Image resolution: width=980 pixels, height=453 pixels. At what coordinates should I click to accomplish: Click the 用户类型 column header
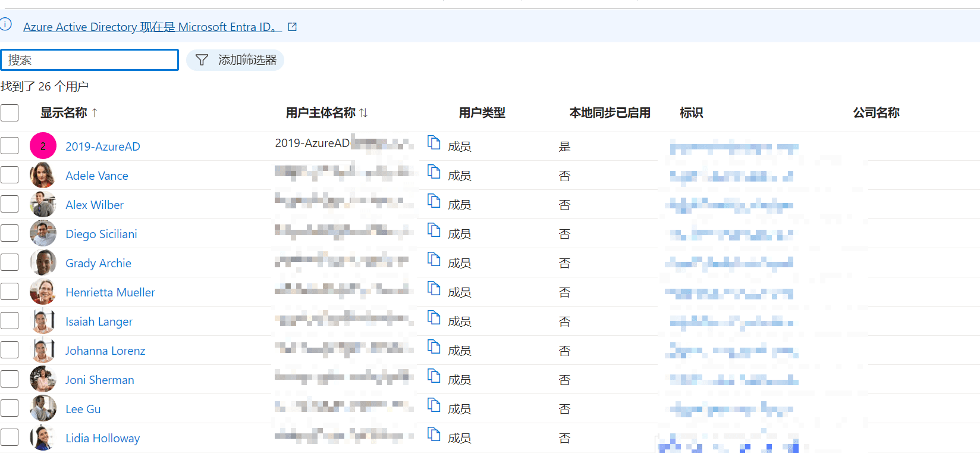[482, 113]
